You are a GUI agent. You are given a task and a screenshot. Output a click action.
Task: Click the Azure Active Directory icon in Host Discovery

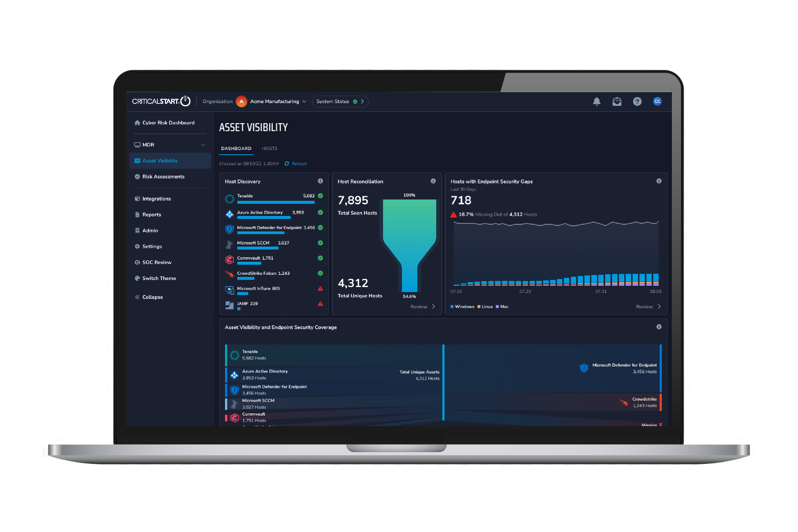pyautogui.click(x=230, y=214)
